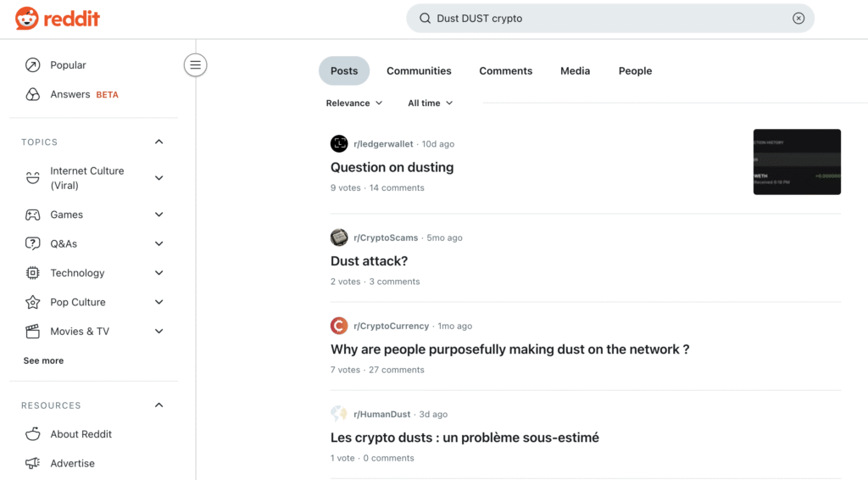Switch to the Communities tab
This screenshot has height=480, width=868.
click(419, 71)
